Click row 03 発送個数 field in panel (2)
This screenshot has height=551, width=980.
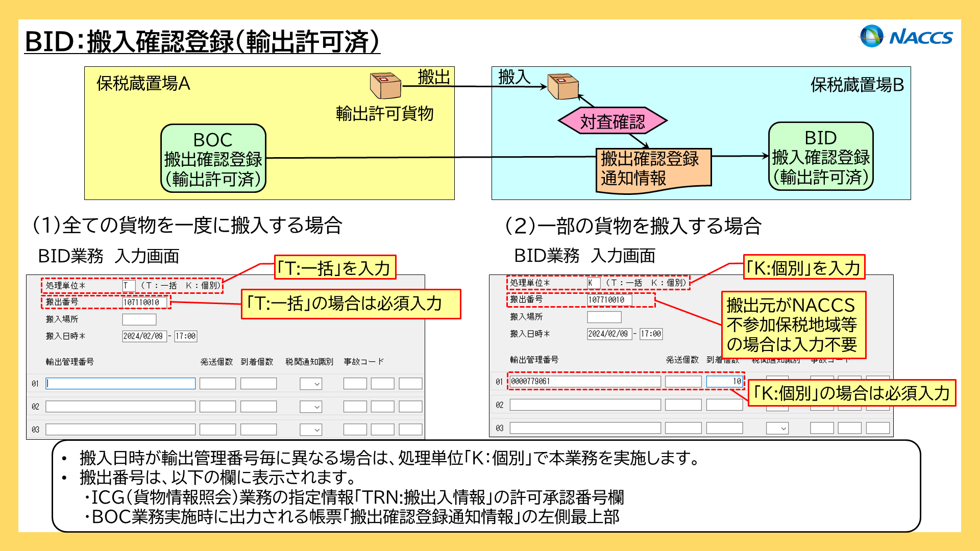tap(683, 428)
